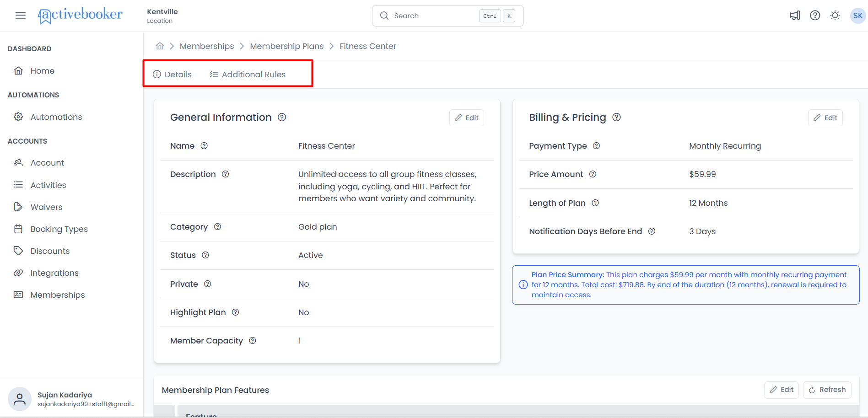The height and width of the screenshot is (418, 868).
Task: Switch to the Additional Rules tab
Action: point(248,74)
